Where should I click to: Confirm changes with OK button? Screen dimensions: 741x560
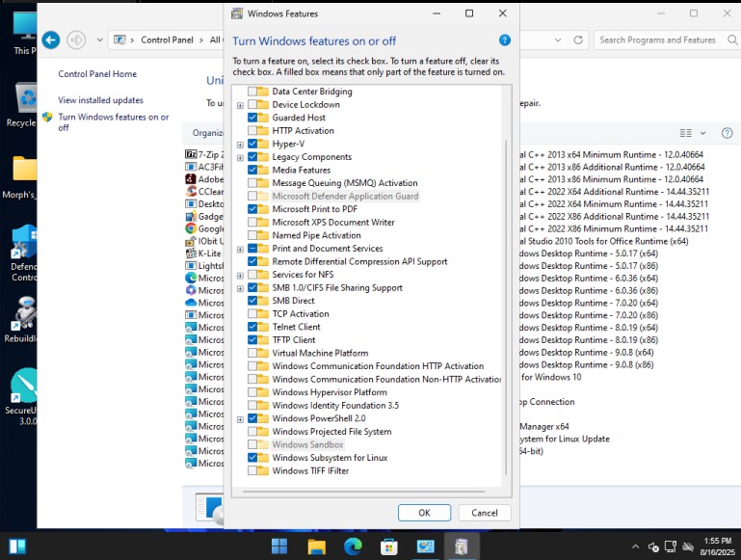[x=424, y=513]
